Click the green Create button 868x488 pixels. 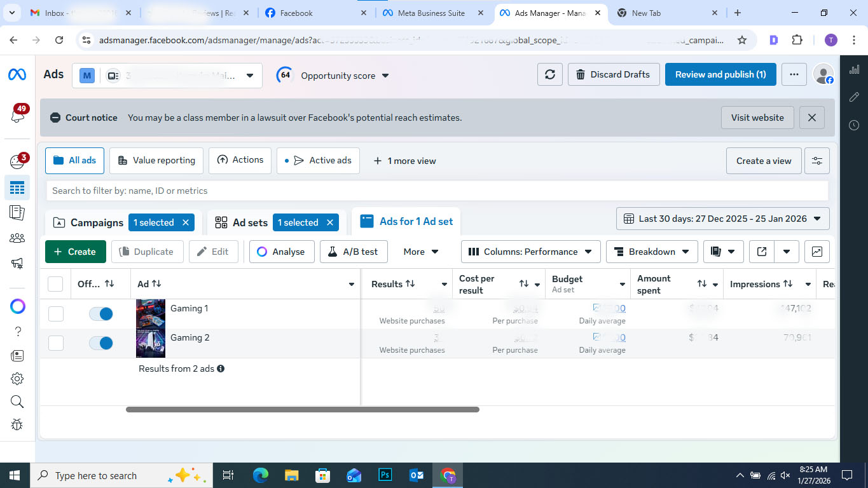(74, 252)
